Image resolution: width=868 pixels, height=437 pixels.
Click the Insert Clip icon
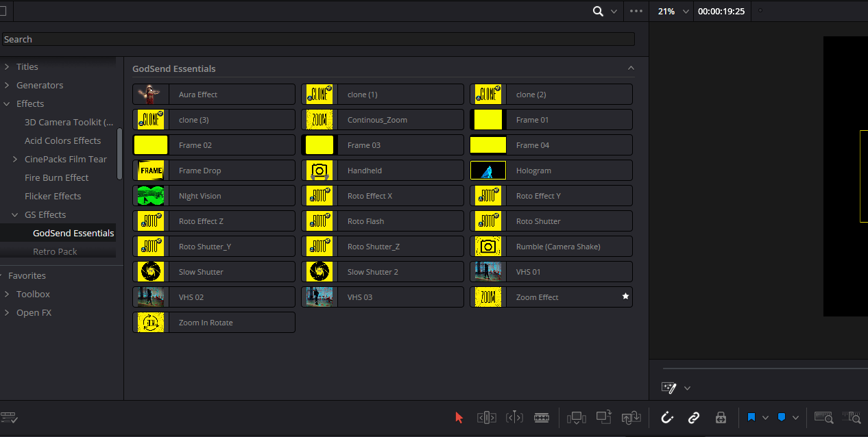coord(576,417)
